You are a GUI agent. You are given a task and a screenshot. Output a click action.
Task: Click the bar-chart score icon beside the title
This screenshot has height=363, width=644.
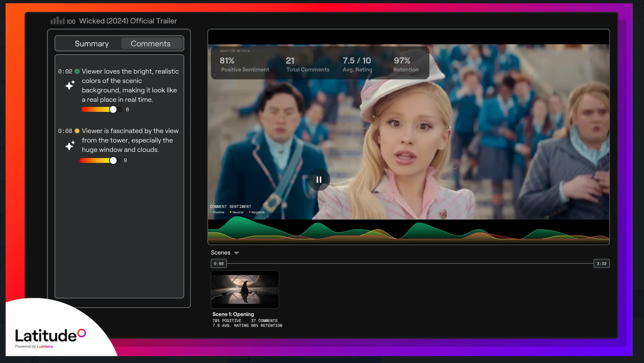(x=58, y=21)
